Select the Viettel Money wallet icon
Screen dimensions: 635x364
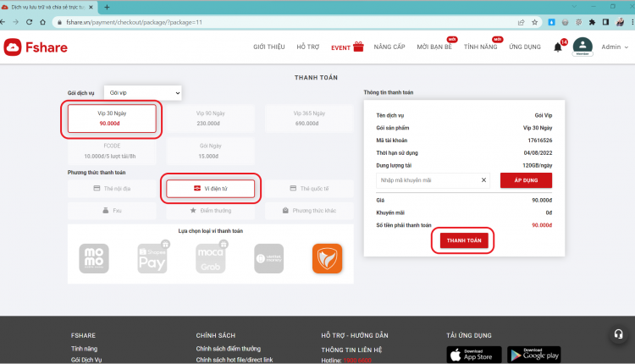tap(269, 258)
